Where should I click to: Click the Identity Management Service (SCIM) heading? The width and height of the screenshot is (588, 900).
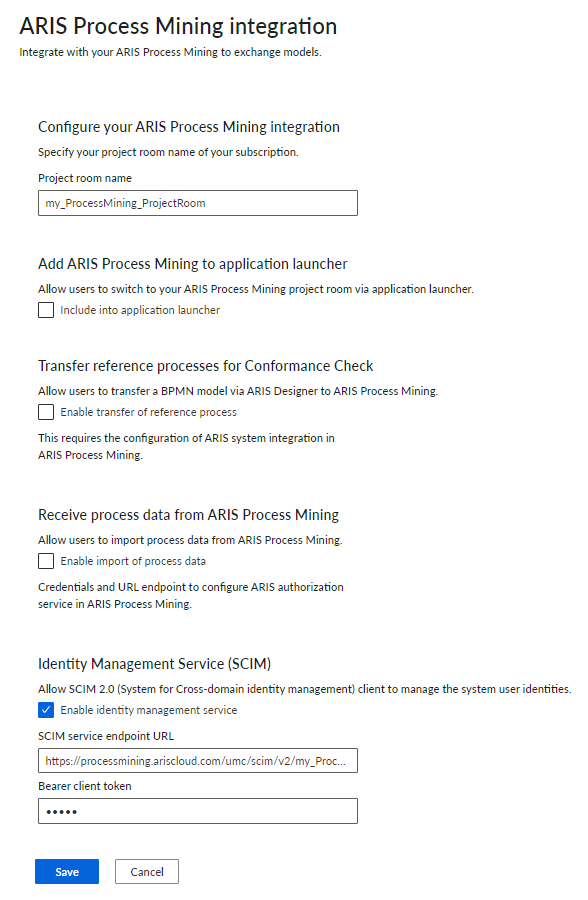[154, 664]
